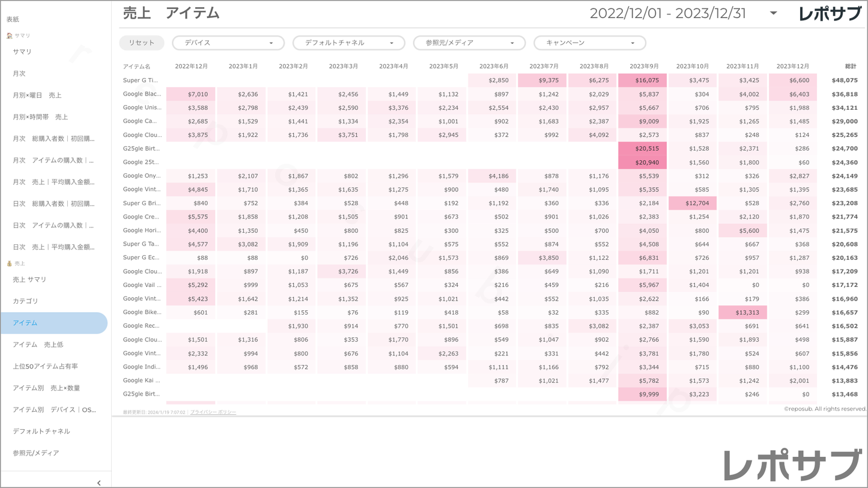Go to the カテゴリ report page
Viewport: 868px width, 488px height.
coord(25,301)
